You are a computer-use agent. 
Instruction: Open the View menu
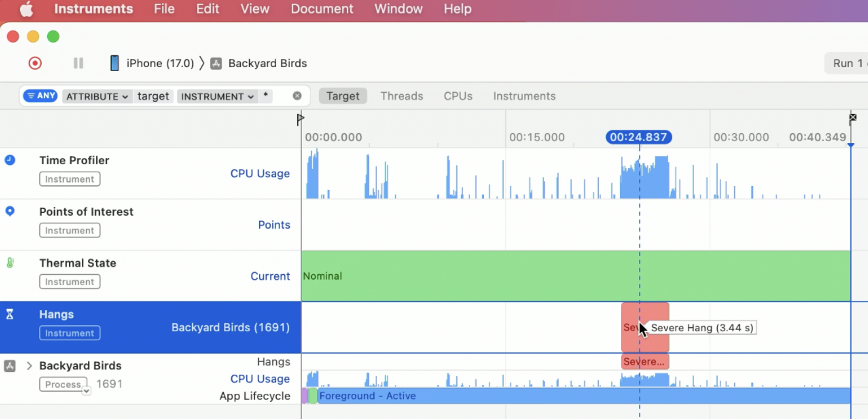click(255, 9)
